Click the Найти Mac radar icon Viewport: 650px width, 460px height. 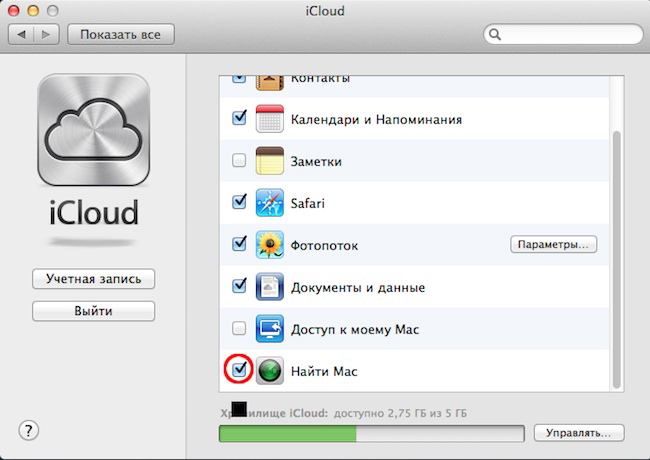(271, 371)
